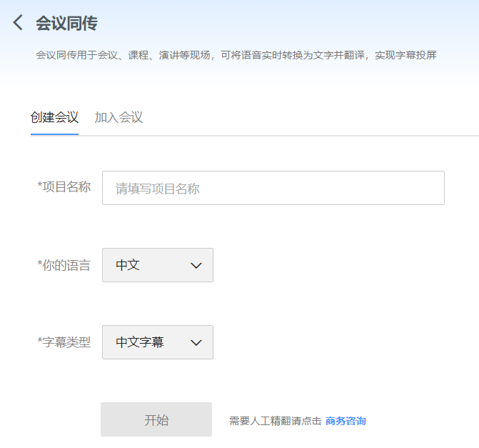Click the chevron in the 你的语言 dropdown
This screenshot has width=479, height=448.
coord(197,265)
